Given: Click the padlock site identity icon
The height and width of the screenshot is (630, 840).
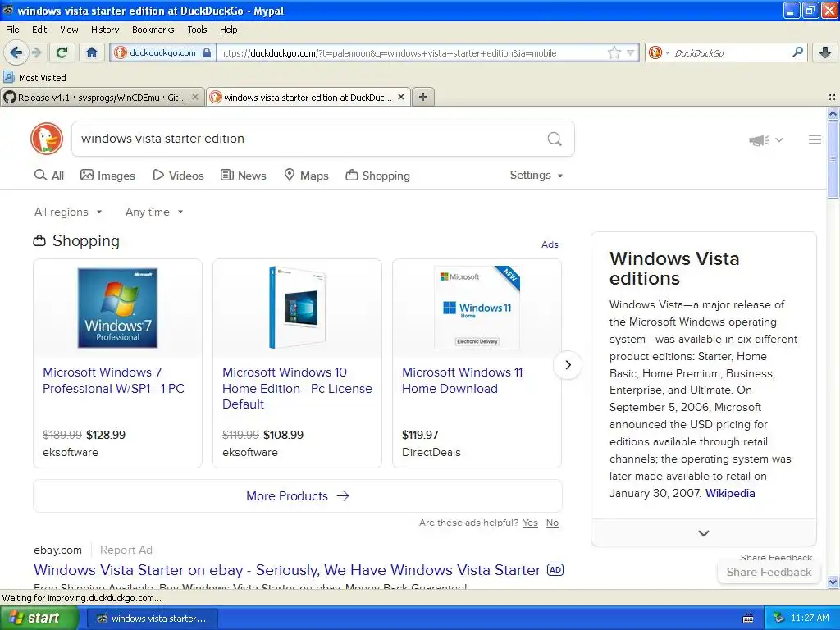Looking at the screenshot, I should click(x=206, y=52).
